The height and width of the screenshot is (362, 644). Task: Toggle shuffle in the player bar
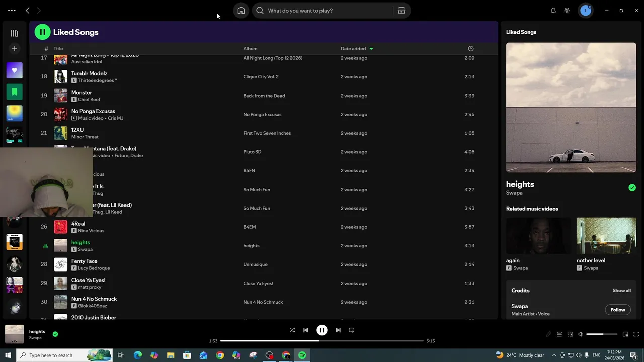(292, 330)
